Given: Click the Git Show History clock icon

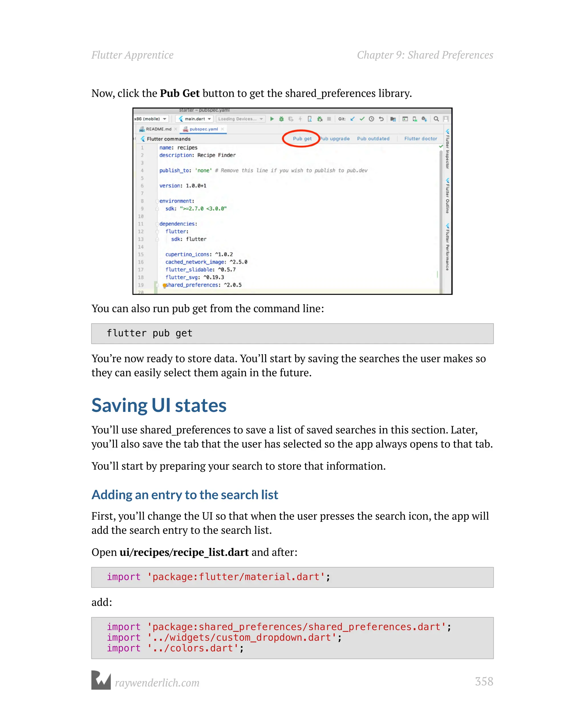Looking at the screenshot, I should tap(371, 119).
